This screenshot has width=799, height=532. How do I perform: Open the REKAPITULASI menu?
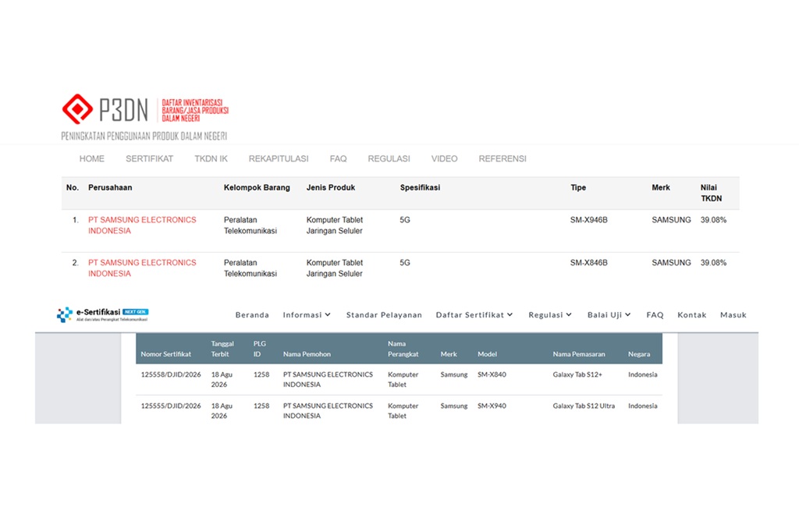pyautogui.click(x=279, y=159)
